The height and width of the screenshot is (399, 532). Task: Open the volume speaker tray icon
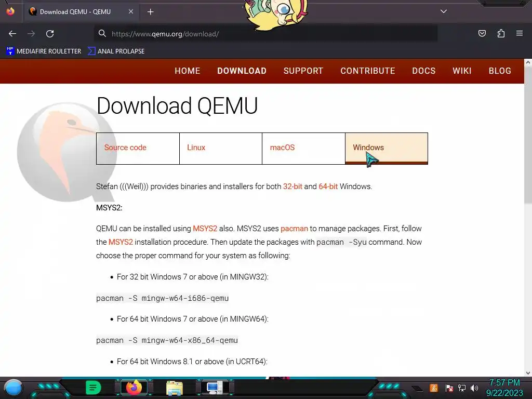pyautogui.click(x=474, y=388)
